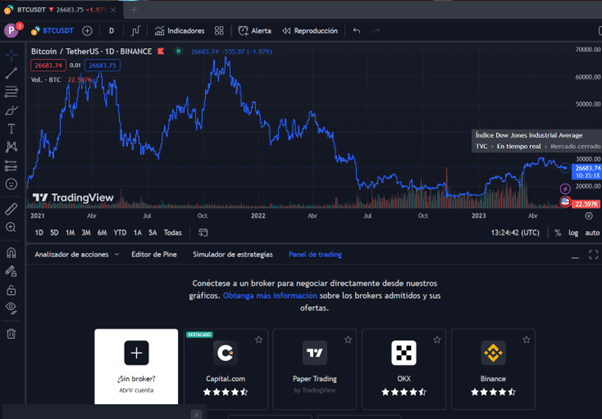Select the trend line drawing tool
Image resolution: width=602 pixels, height=419 pixels.
[11, 73]
